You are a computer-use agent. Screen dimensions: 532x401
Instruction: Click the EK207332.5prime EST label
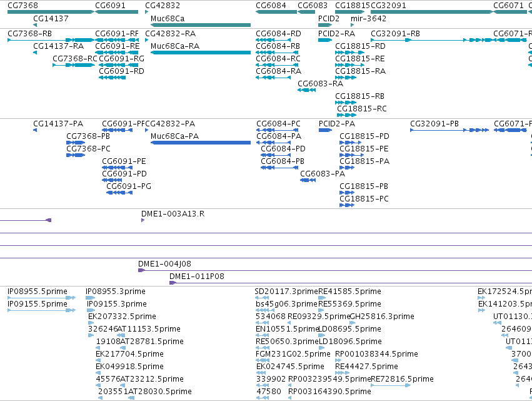(122, 317)
